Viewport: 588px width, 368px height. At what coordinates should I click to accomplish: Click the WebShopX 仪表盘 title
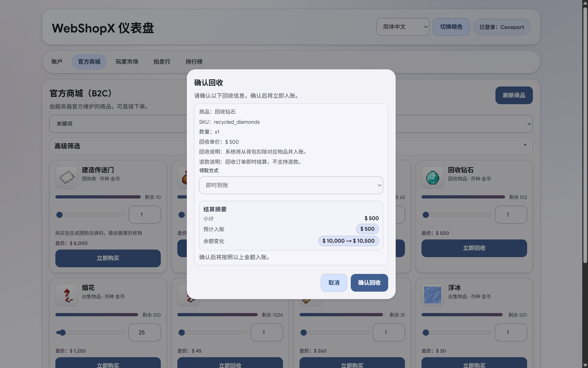coord(103,28)
